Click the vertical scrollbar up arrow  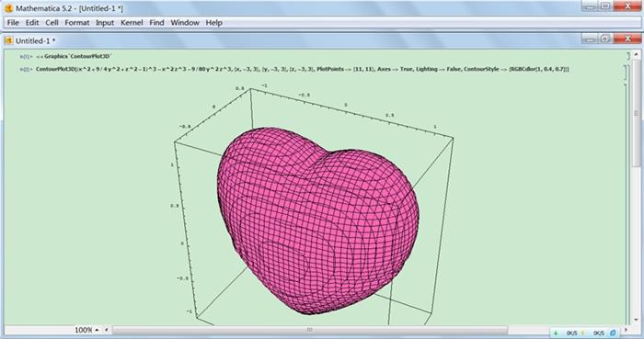click(637, 54)
